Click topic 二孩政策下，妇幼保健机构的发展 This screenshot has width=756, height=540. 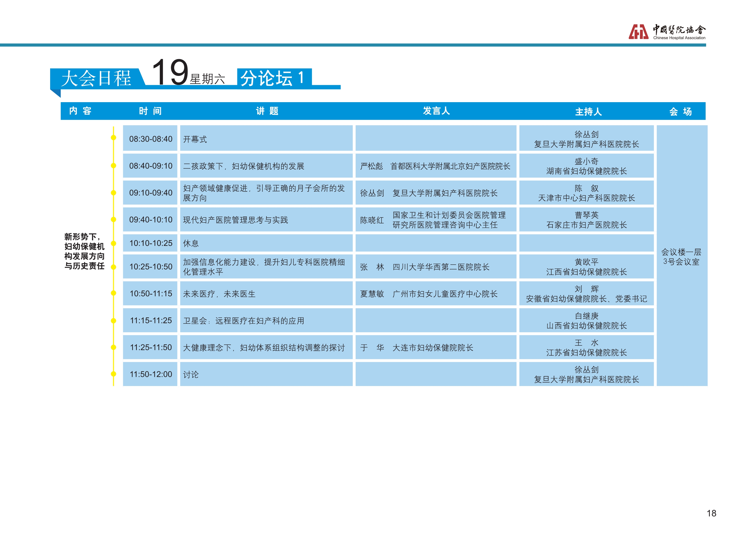(266, 166)
